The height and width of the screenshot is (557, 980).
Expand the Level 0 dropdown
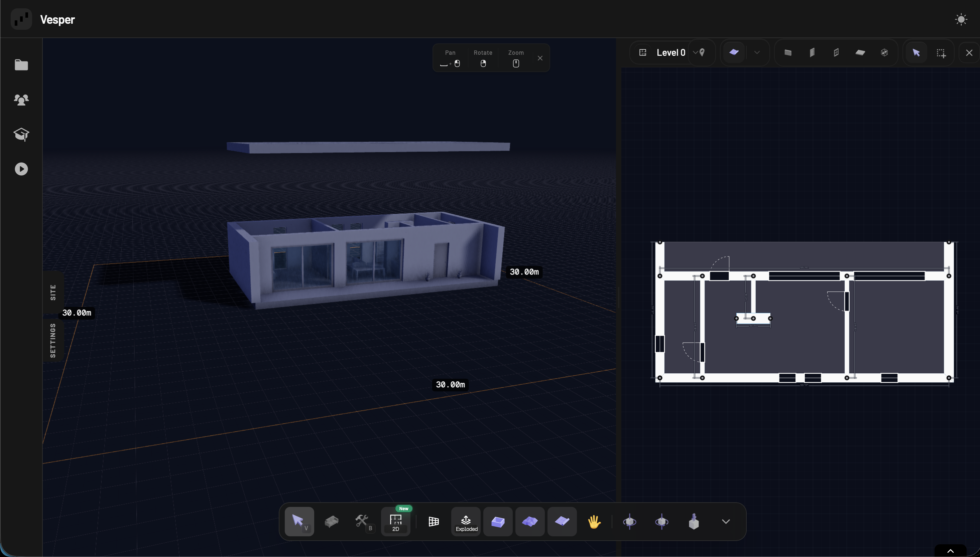pyautogui.click(x=695, y=52)
